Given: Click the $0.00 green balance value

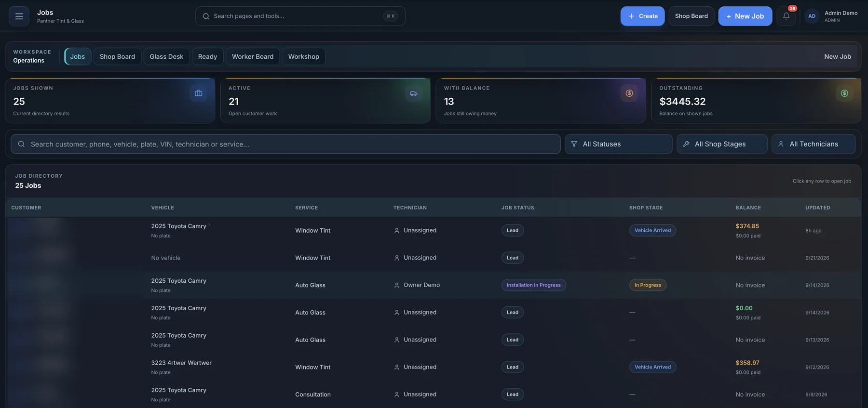Looking at the screenshot, I should (x=744, y=308).
